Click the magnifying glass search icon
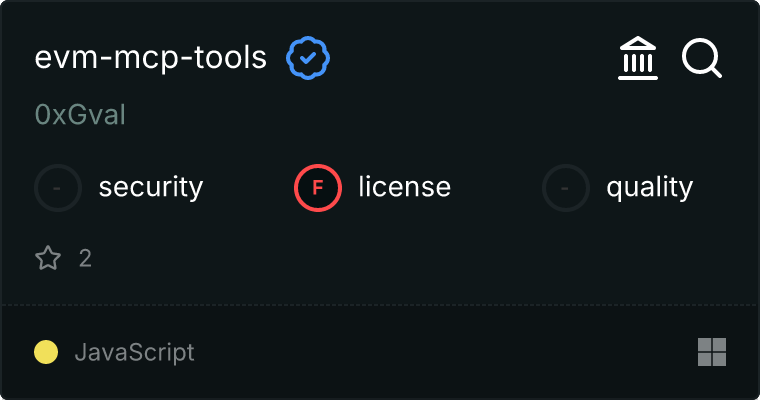 (x=702, y=59)
